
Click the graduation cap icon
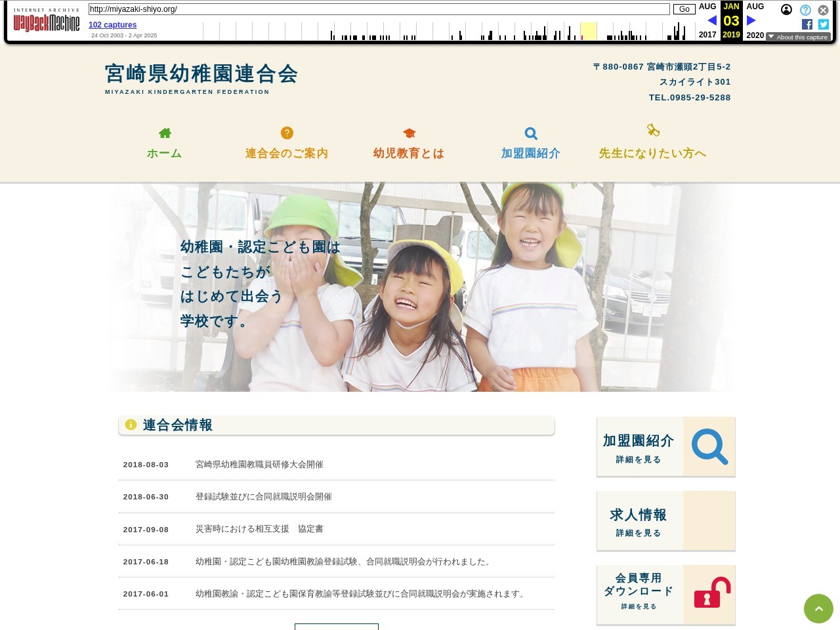[409, 133]
